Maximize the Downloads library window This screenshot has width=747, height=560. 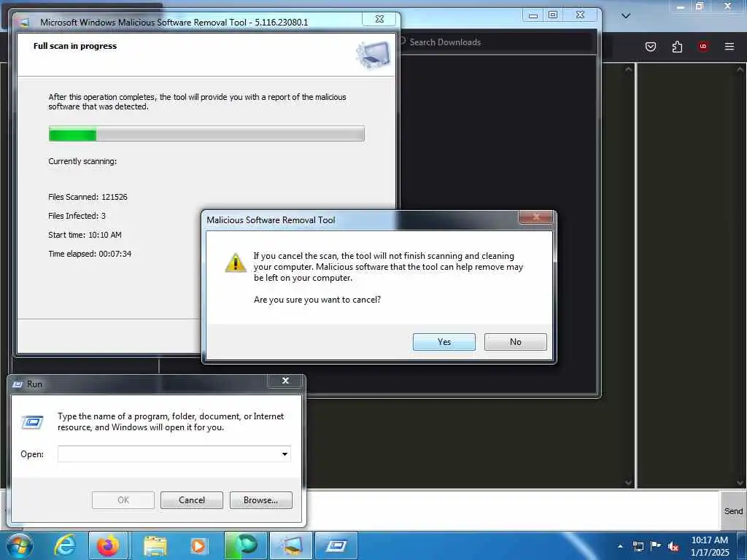coord(553,15)
